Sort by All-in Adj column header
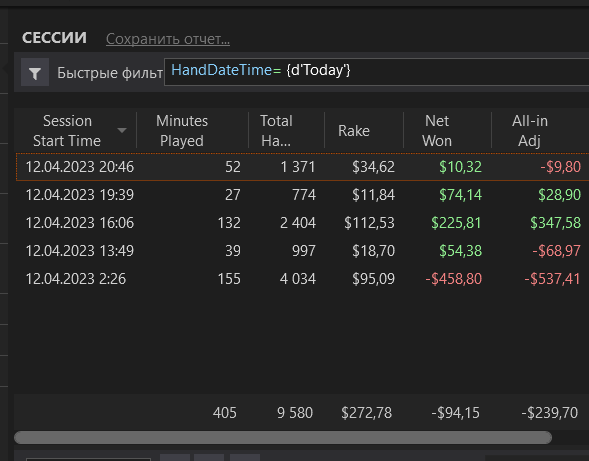The height and width of the screenshot is (461, 589). click(x=530, y=130)
